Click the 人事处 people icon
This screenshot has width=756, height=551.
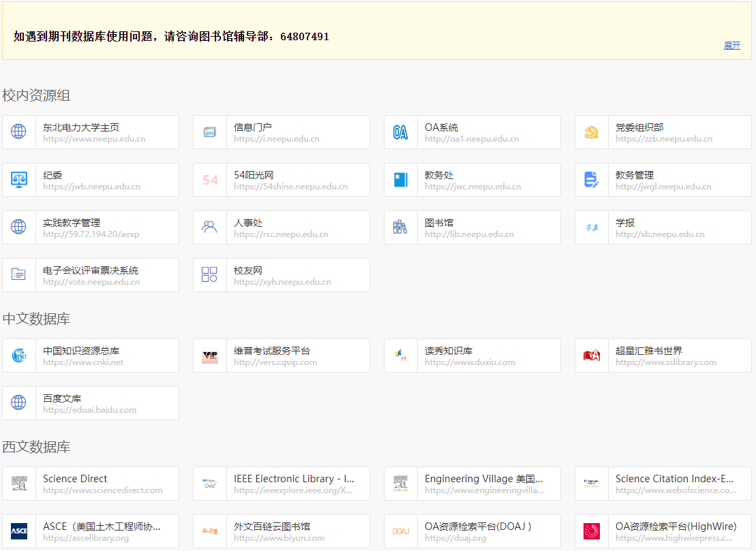tap(210, 227)
